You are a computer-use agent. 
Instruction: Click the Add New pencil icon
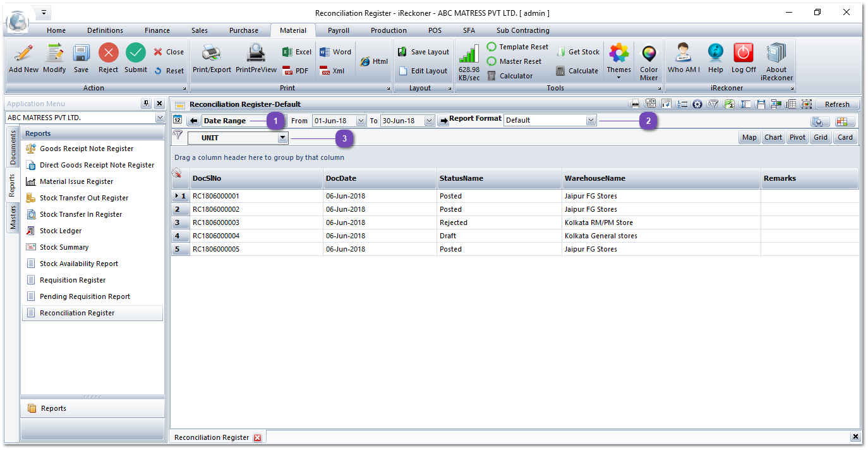point(23,54)
